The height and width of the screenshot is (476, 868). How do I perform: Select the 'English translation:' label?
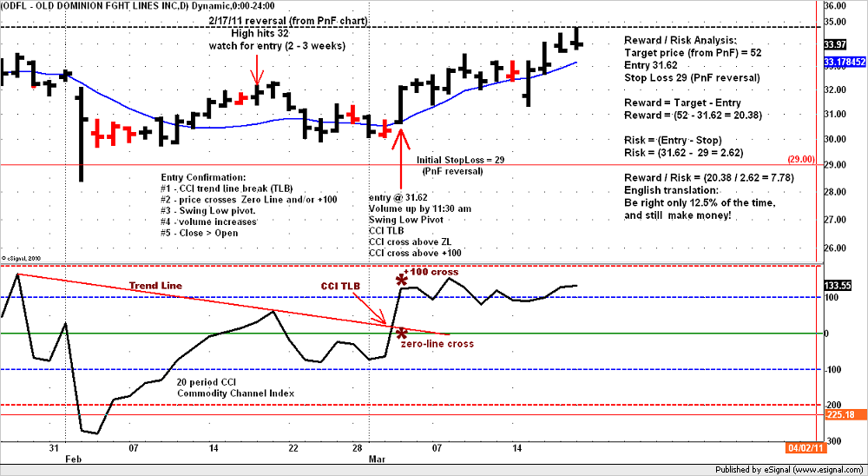pos(672,190)
